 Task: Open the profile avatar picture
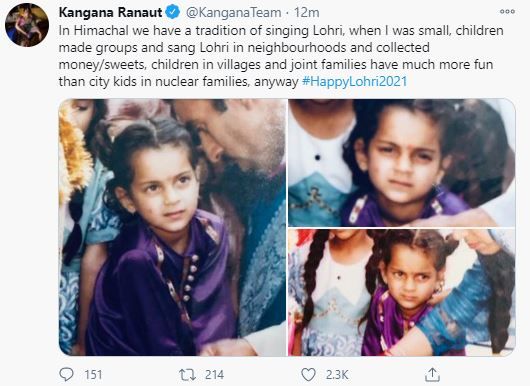27,25
